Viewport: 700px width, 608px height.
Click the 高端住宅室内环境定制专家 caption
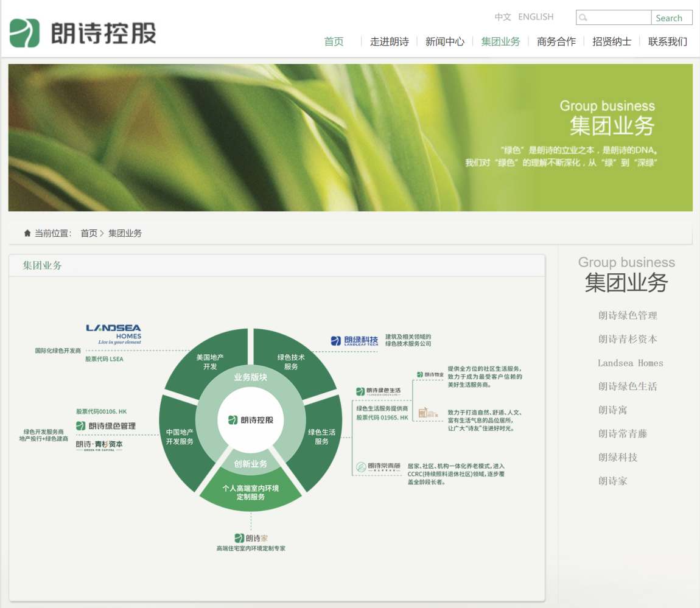[x=251, y=548]
